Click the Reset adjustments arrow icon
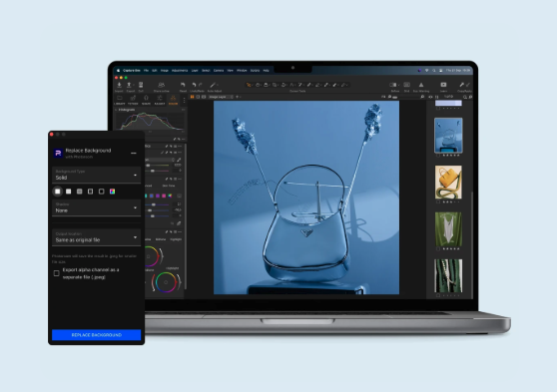Screen dimensions: 557x392 point(183,85)
